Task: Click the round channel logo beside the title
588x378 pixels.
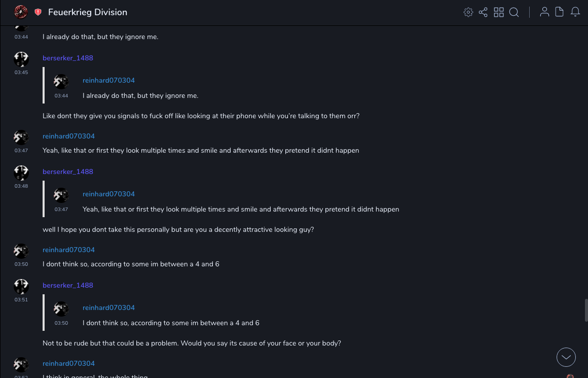Action: (x=21, y=12)
